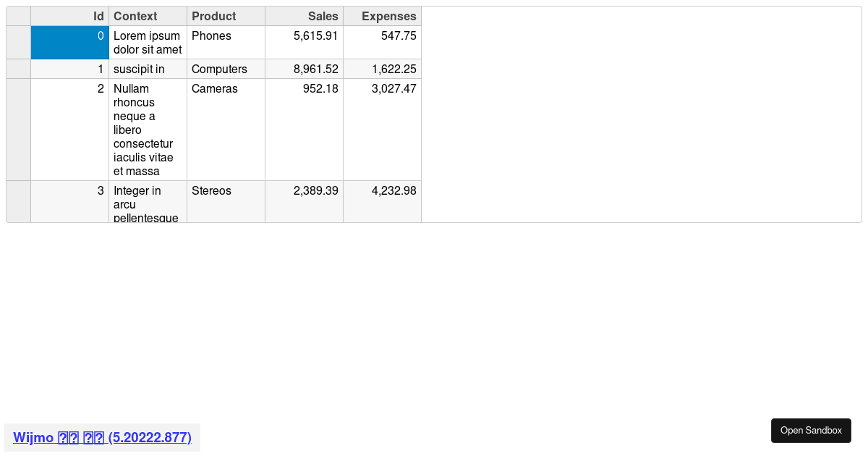The image size is (868, 456).
Task: Select the 'Lorem ipsum dolor sit amet' cell
Action: (x=148, y=43)
